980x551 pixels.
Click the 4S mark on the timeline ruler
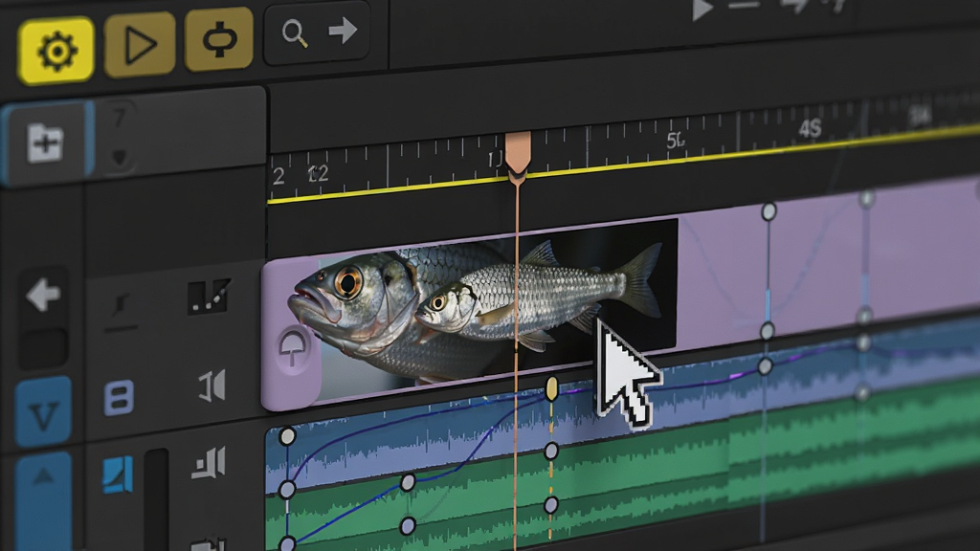pos(810,129)
